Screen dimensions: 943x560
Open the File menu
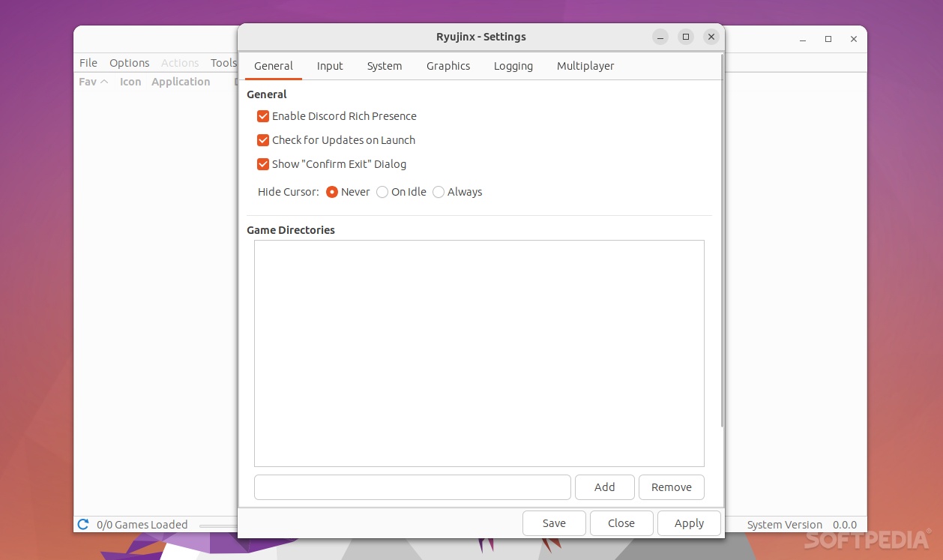[88, 62]
